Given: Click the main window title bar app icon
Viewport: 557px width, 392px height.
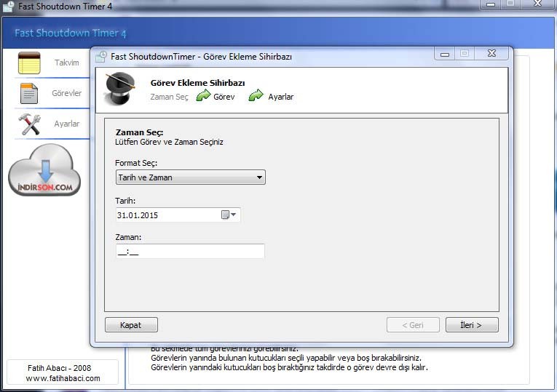Looking at the screenshot, I should (x=9, y=6).
